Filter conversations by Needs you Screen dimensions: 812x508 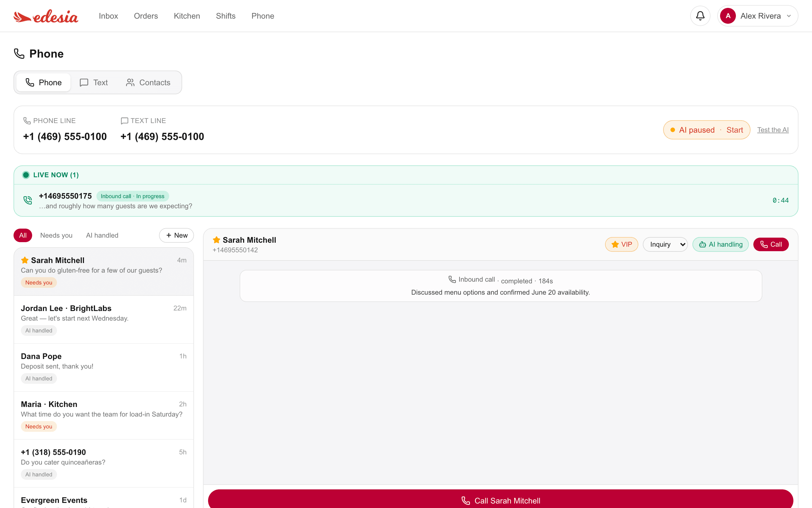(x=56, y=235)
